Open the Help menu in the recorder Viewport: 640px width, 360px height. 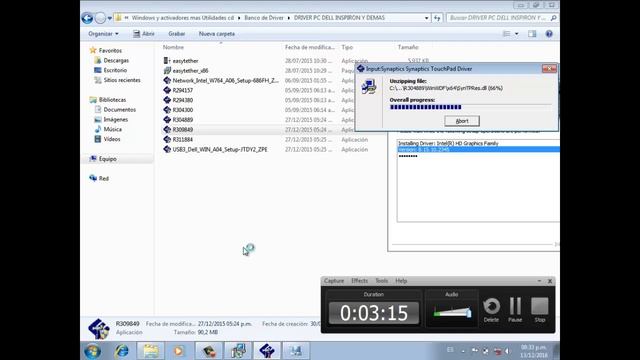coord(401,281)
